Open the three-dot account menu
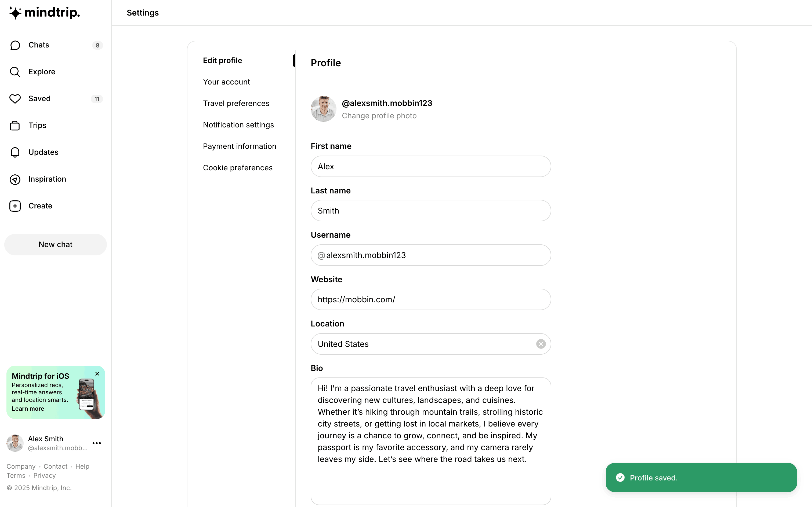The width and height of the screenshot is (812, 507). point(97,443)
